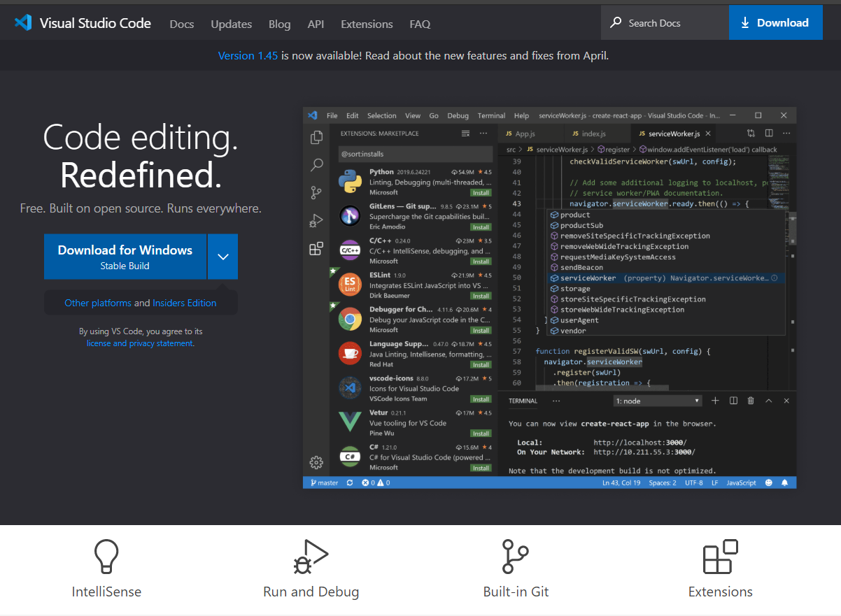Switch to the index.js editor tab
The image size is (841, 616).
point(597,134)
